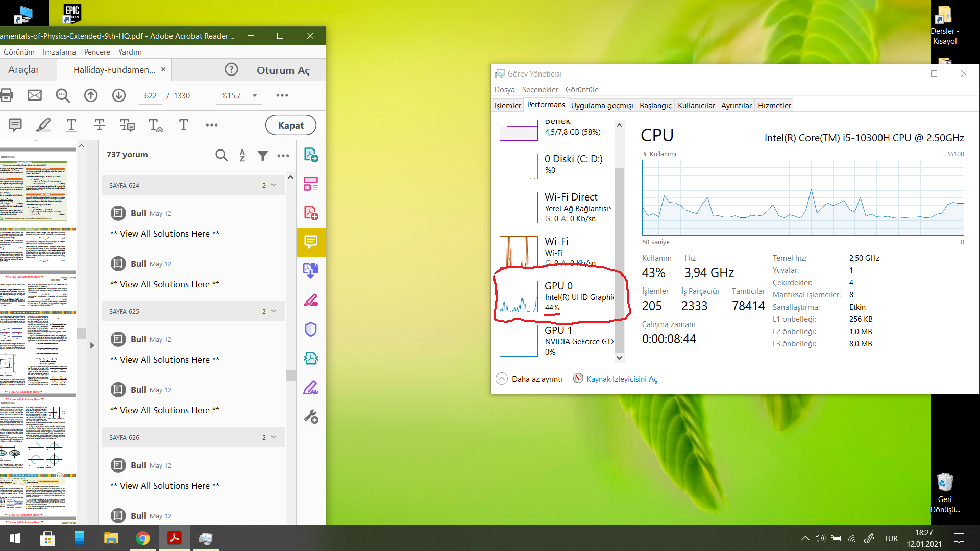980x551 pixels.
Task: Click the Kapat button in comment toolbar
Action: [x=290, y=125]
